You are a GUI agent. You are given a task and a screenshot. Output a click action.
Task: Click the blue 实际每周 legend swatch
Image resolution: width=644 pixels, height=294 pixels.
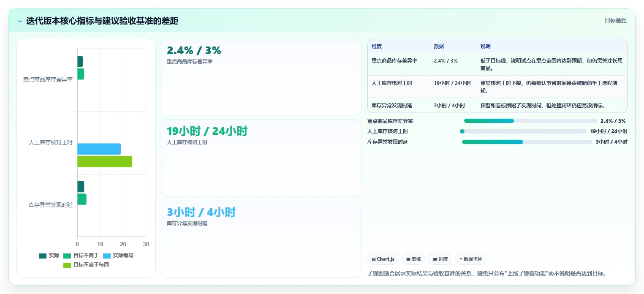[x=107, y=256]
